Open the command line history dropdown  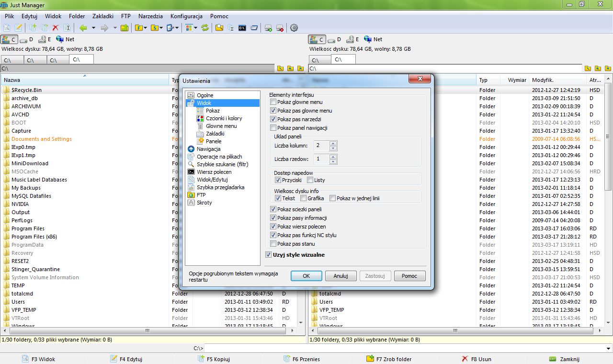(x=609, y=348)
